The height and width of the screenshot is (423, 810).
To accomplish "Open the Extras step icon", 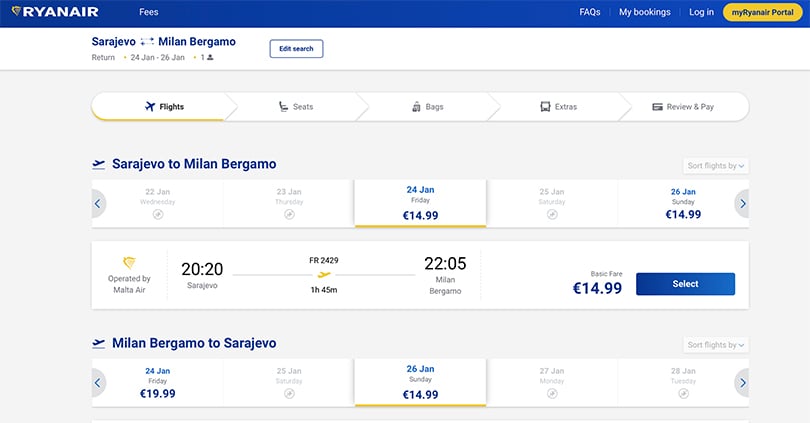I will click(545, 107).
